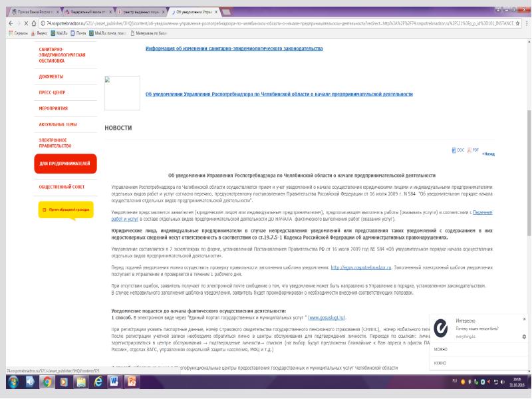Click the yellow Прием обращений граждан button
The height and width of the screenshot is (399, 532).
coord(66,209)
